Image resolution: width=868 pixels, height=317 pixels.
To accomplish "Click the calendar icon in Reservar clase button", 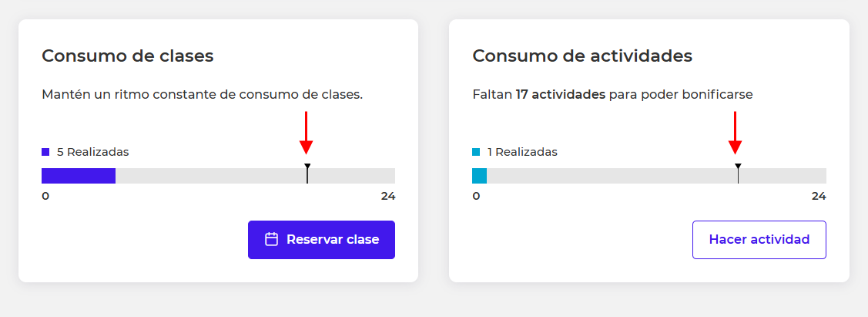I will (x=271, y=239).
